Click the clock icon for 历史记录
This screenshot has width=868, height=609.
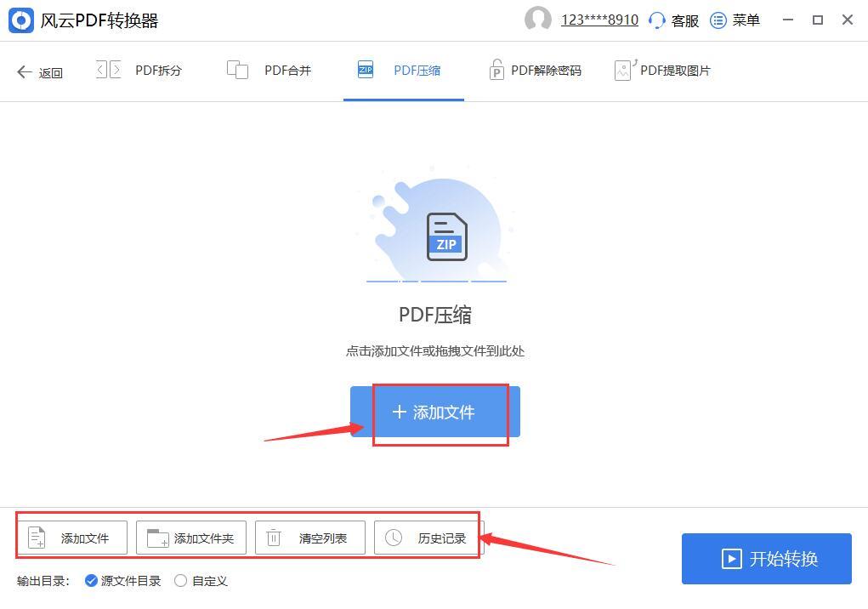click(393, 538)
